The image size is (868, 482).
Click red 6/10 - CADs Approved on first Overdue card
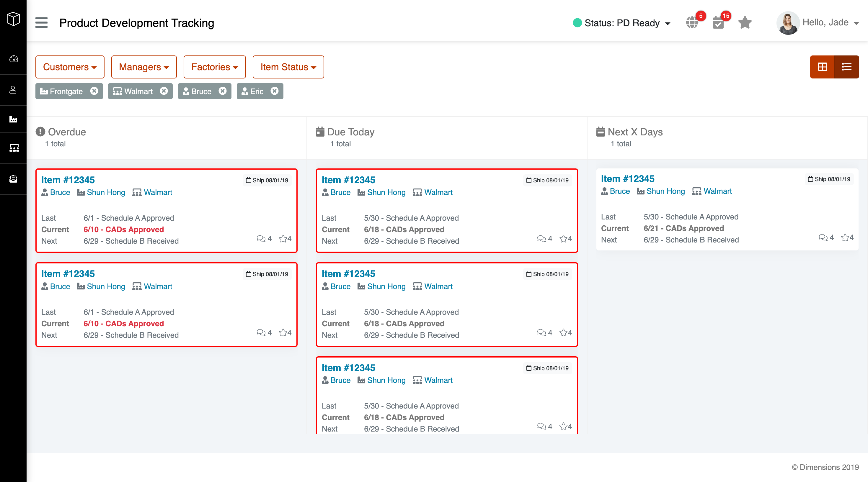(x=124, y=229)
